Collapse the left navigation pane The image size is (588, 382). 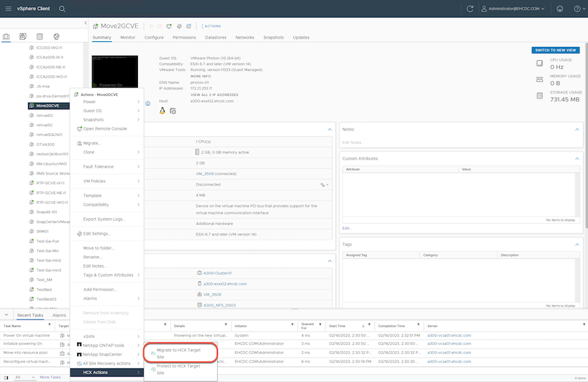(85, 24)
